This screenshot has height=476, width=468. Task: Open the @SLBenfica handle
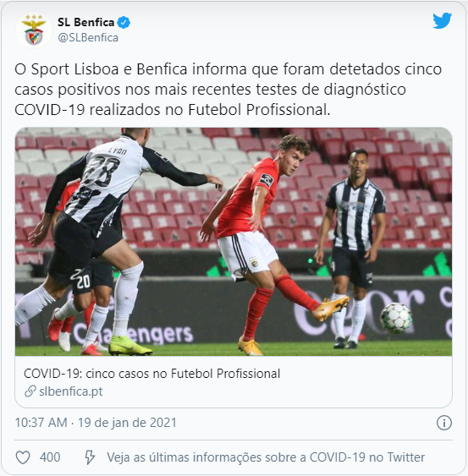point(88,38)
